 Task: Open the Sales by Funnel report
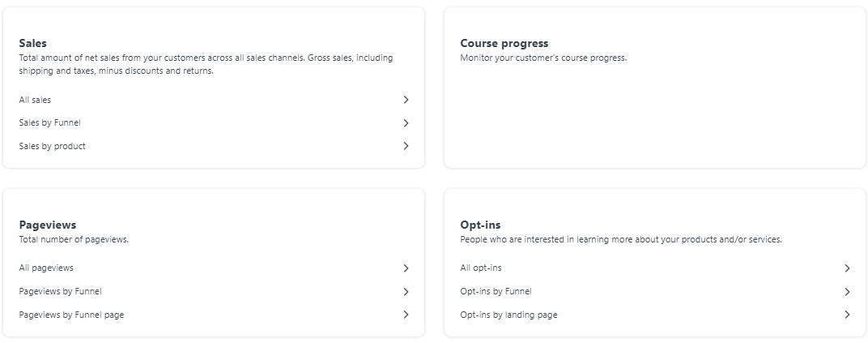coord(49,123)
